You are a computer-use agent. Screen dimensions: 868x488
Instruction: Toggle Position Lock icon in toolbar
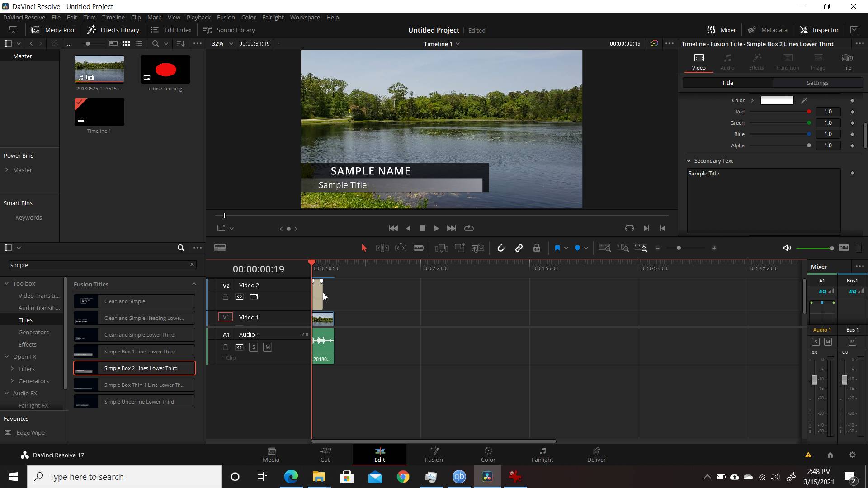tap(537, 248)
